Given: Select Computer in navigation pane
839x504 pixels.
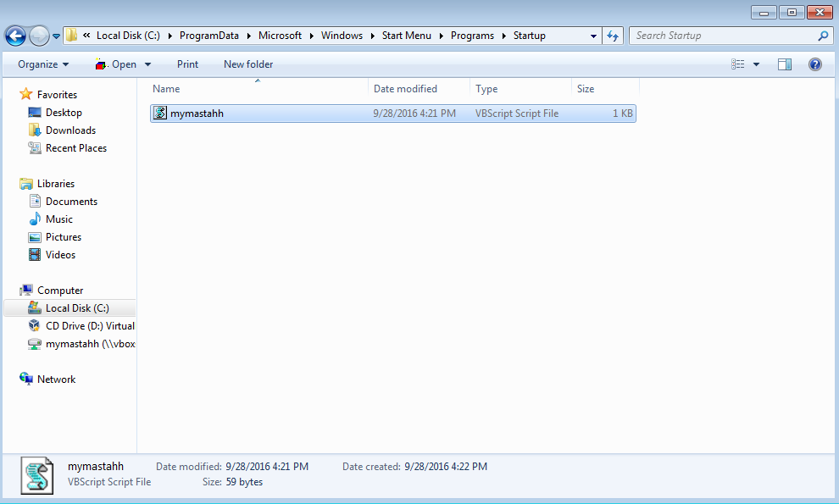Looking at the screenshot, I should pos(60,291).
